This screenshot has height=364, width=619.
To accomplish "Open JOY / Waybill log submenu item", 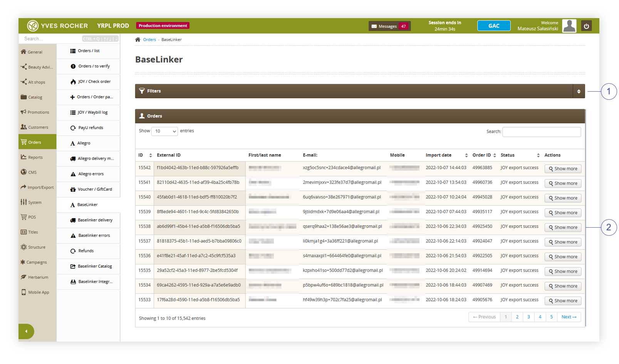I will click(88, 112).
